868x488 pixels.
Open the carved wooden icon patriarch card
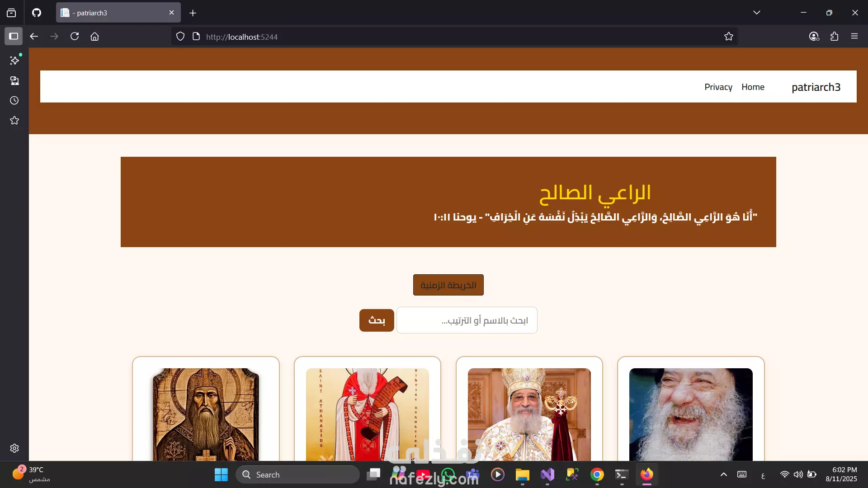pos(206,409)
